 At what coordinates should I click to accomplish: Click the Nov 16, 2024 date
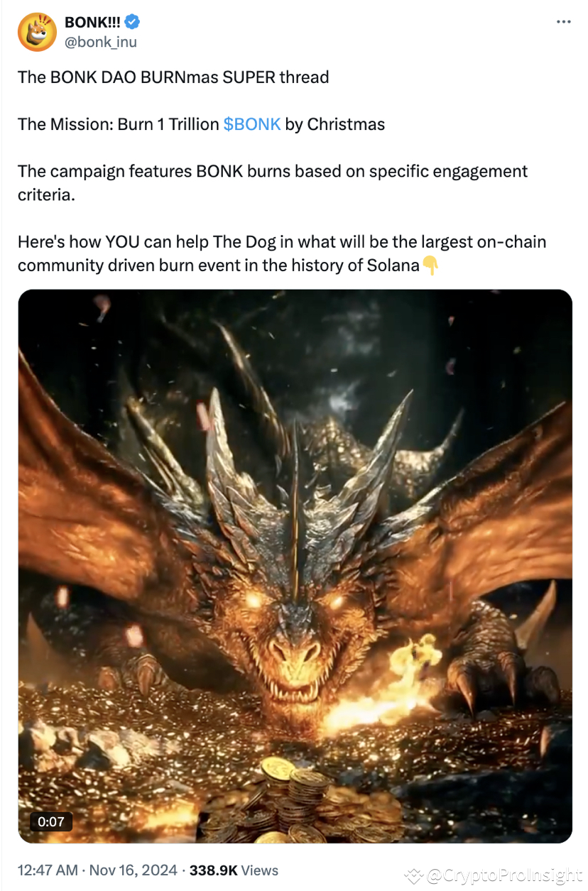click(132, 870)
